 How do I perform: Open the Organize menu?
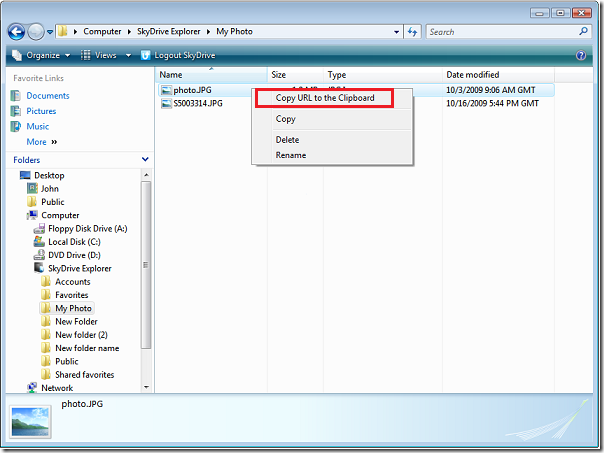point(41,55)
